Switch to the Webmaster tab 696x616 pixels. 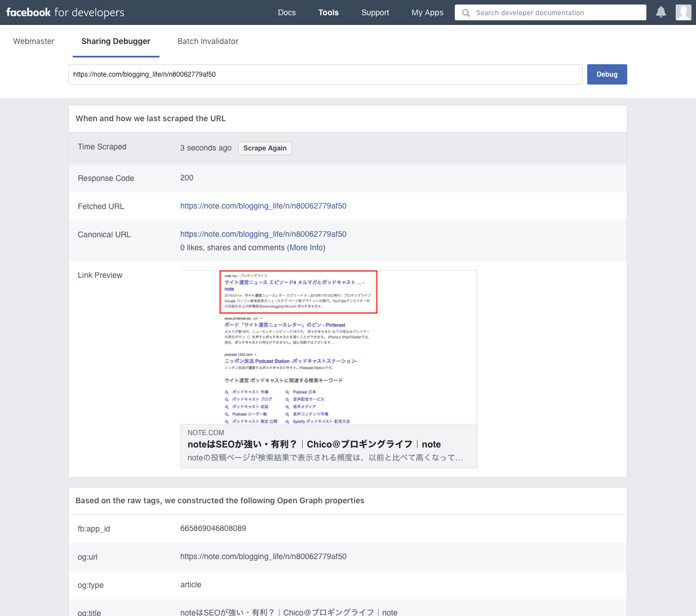click(x=34, y=41)
